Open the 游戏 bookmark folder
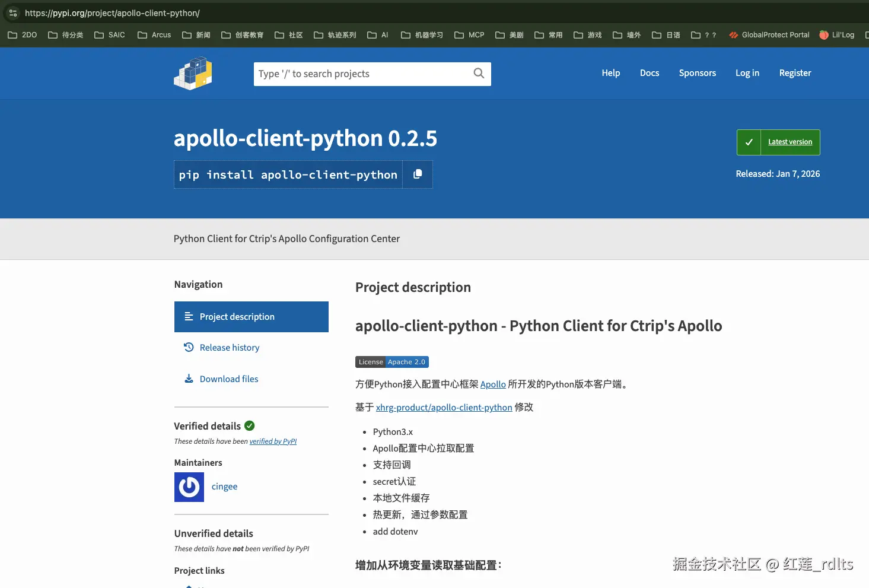Viewport: 869px width, 588px height. point(588,35)
